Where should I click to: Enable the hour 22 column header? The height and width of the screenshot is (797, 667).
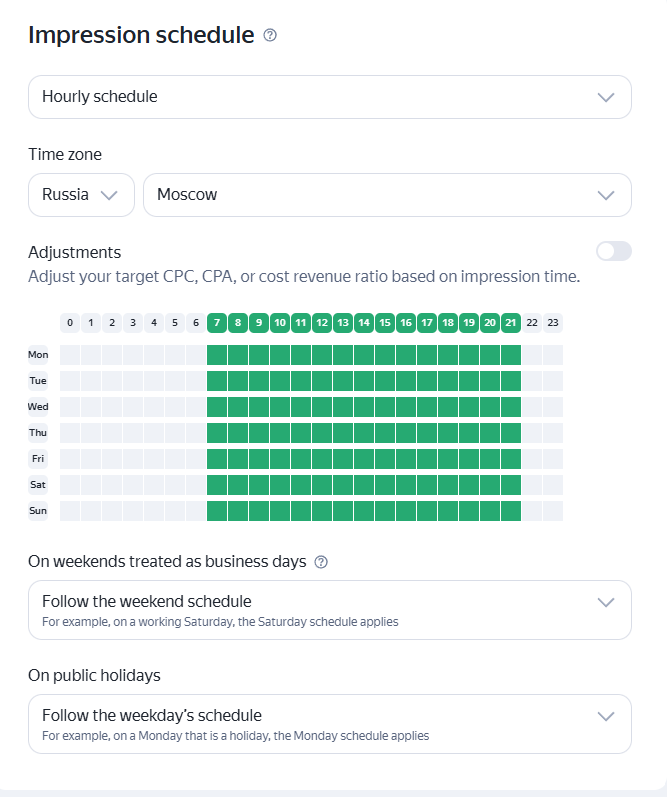[x=532, y=323]
